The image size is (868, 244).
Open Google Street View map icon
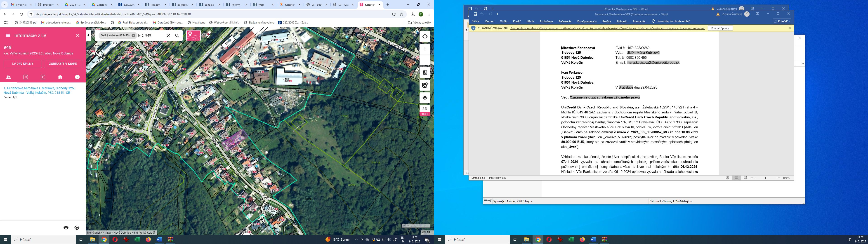pyautogui.click(x=425, y=85)
